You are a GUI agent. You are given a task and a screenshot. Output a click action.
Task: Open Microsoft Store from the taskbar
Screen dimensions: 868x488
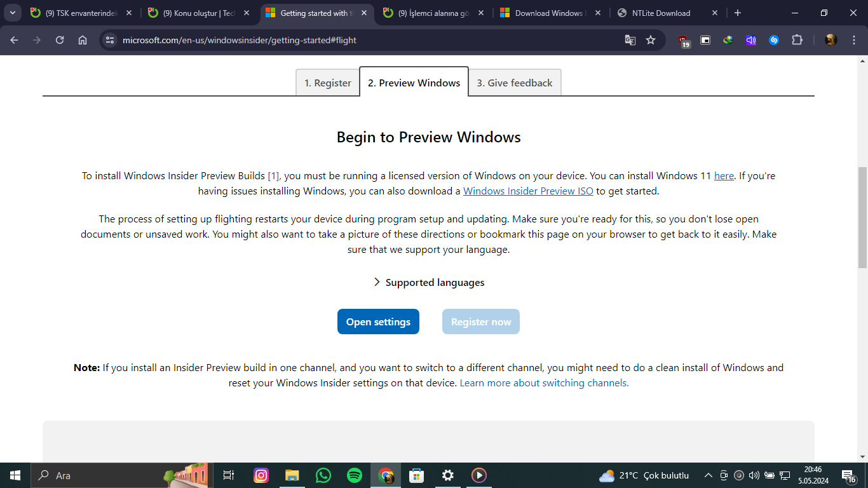417,475
